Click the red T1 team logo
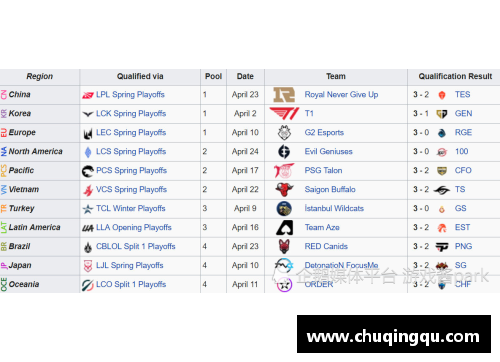The width and height of the screenshot is (500, 362). coord(284,114)
